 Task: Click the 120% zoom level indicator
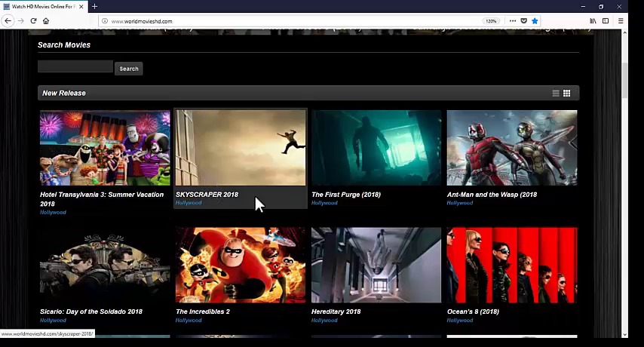tap(491, 21)
